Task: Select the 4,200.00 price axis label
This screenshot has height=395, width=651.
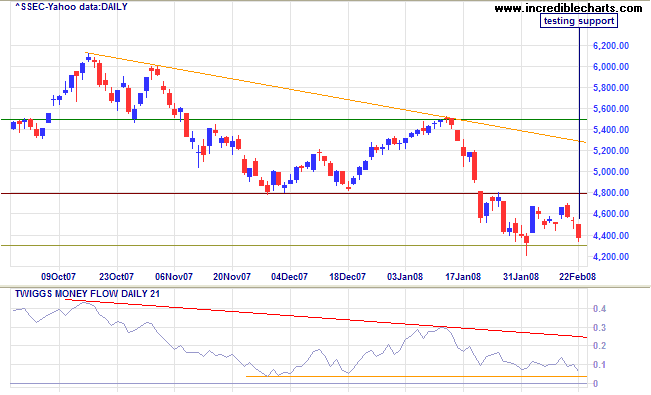Action: [x=611, y=257]
